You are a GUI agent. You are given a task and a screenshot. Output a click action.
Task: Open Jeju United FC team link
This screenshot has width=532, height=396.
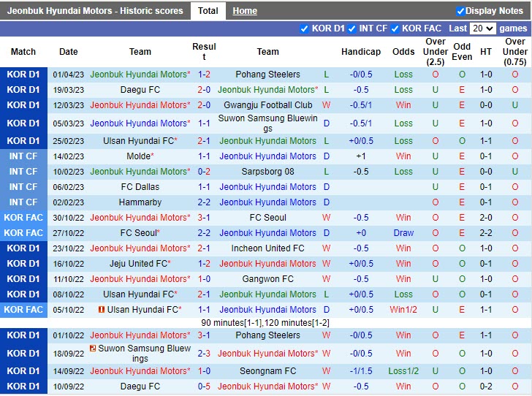[140, 264]
